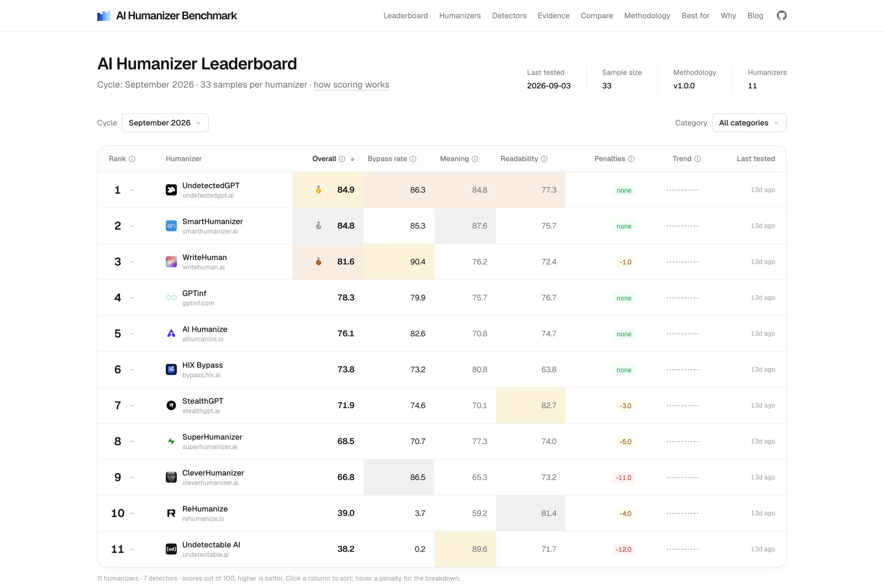Open the AI Humanizer Benchmark home title
884x588 pixels.
176,15
